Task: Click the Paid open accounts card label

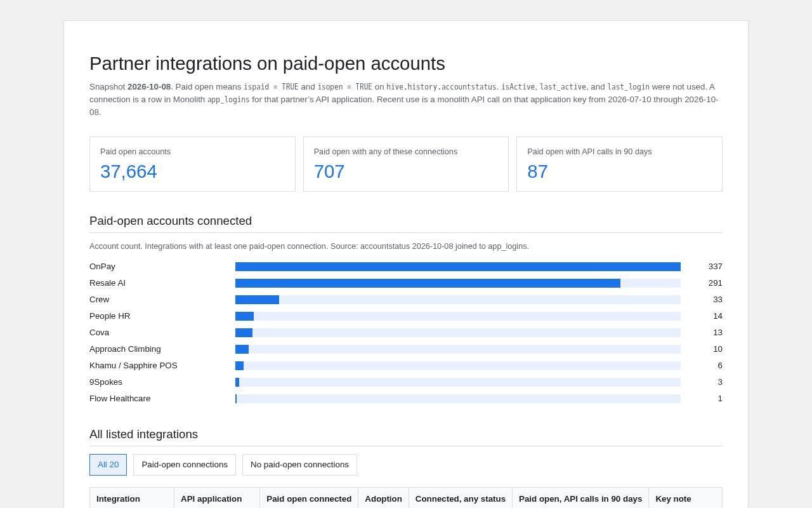Action: pyautogui.click(x=135, y=152)
